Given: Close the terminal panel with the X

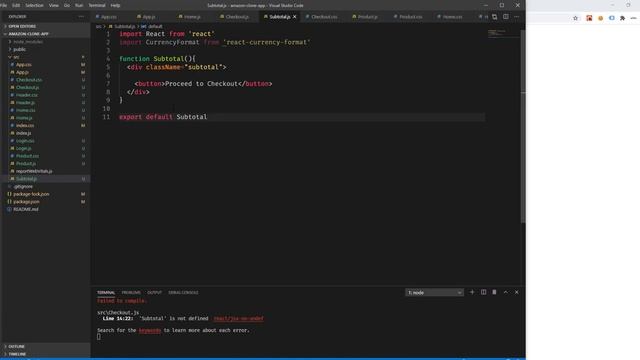Looking at the screenshot, I should tap(517, 292).
